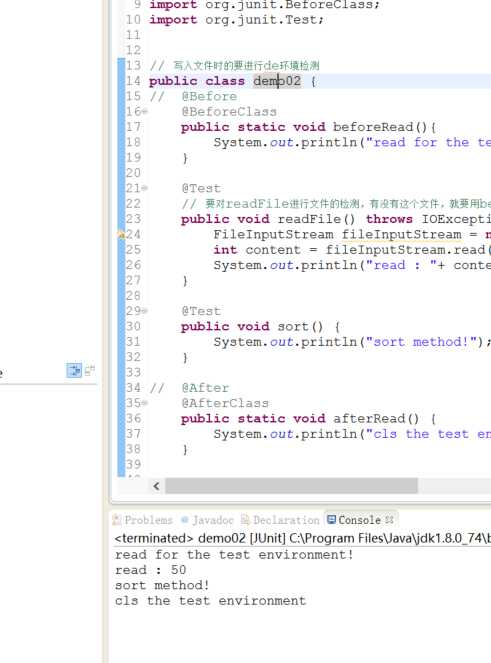The image size is (491, 663).
Task: Click the @AfterClass annotation
Action: (225, 403)
